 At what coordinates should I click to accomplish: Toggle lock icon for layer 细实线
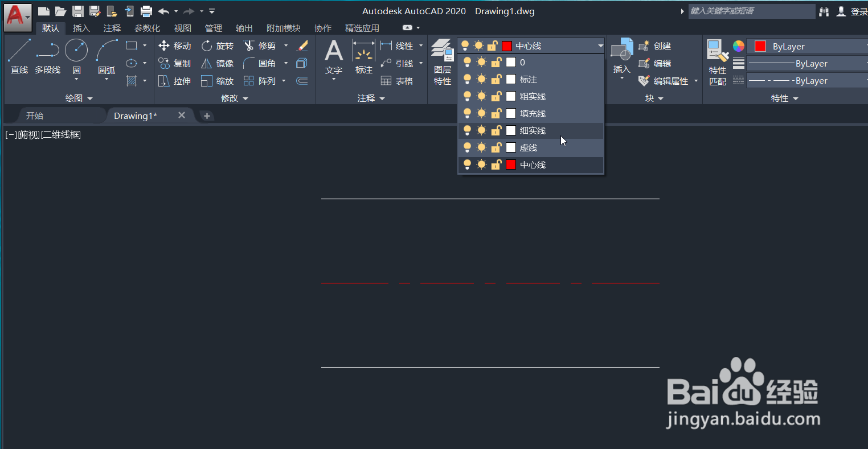(x=496, y=131)
